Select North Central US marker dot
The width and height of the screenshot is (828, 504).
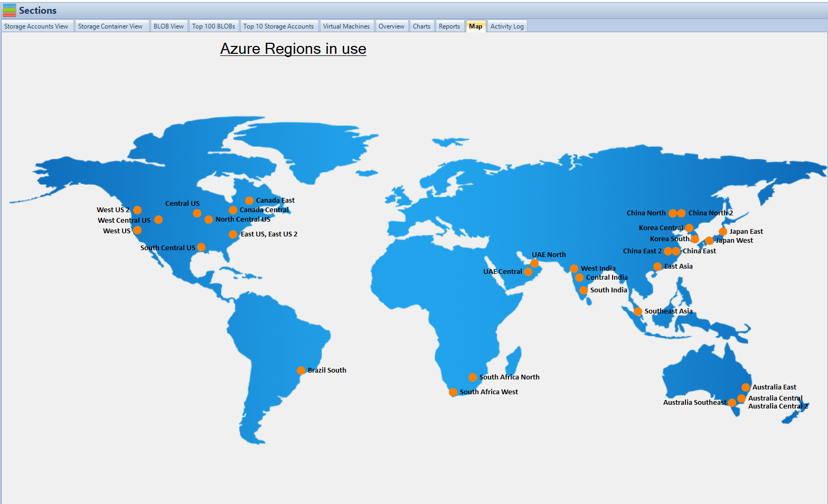209,220
